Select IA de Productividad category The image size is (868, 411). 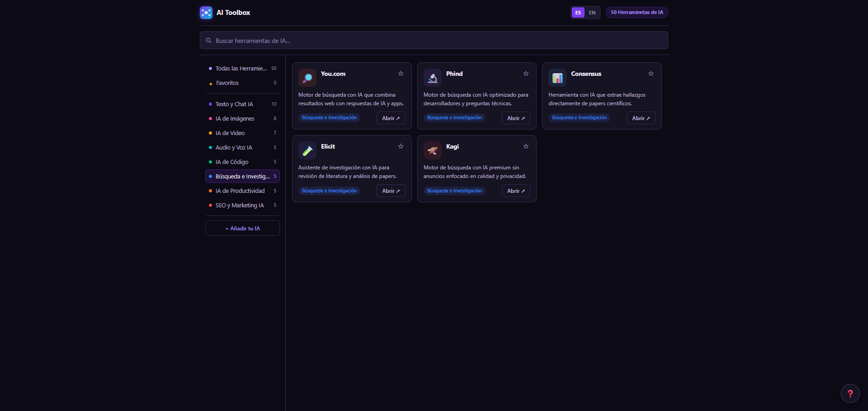(242, 191)
